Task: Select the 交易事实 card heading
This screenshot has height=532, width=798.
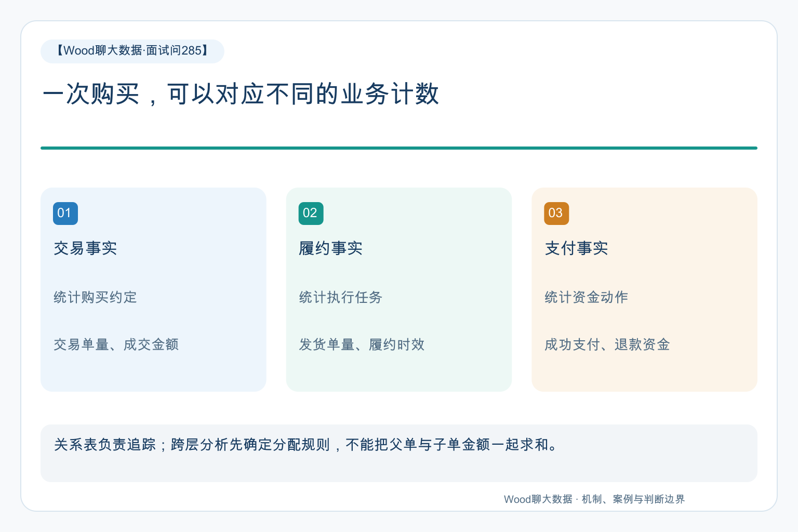Action: point(85,248)
